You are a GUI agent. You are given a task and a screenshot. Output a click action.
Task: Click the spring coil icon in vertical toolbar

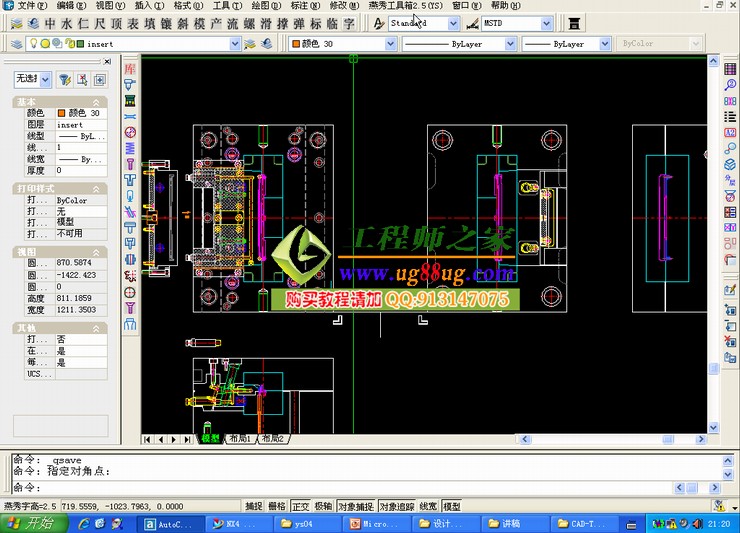pyautogui.click(x=130, y=148)
